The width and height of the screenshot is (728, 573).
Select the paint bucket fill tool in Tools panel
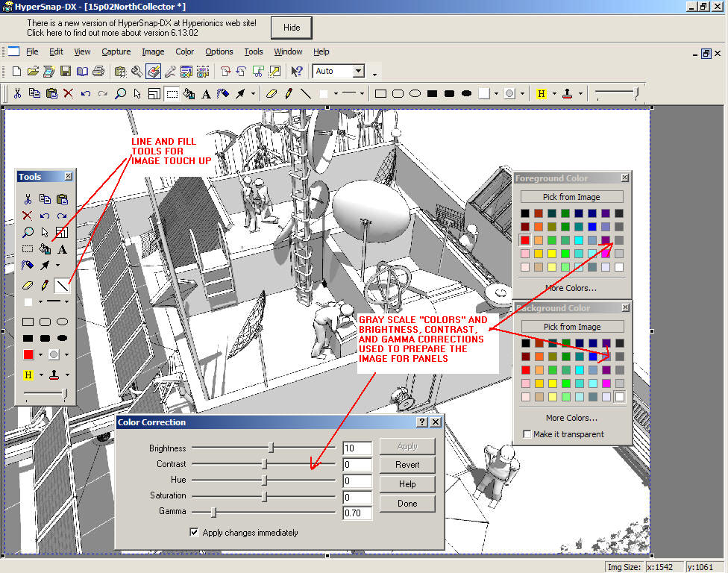tap(45, 249)
